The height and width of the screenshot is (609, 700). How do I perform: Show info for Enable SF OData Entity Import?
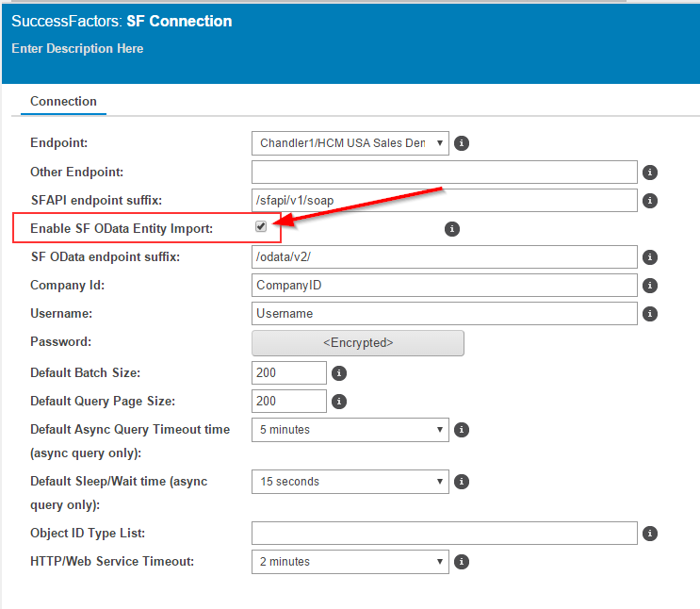(x=452, y=229)
